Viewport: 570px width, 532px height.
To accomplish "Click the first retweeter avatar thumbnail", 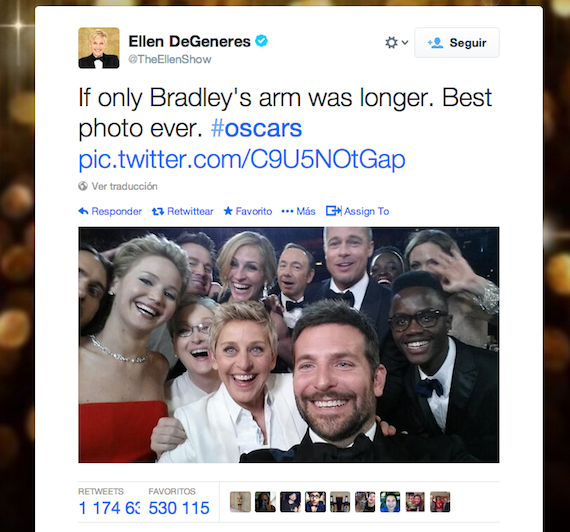I will [240, 502].
